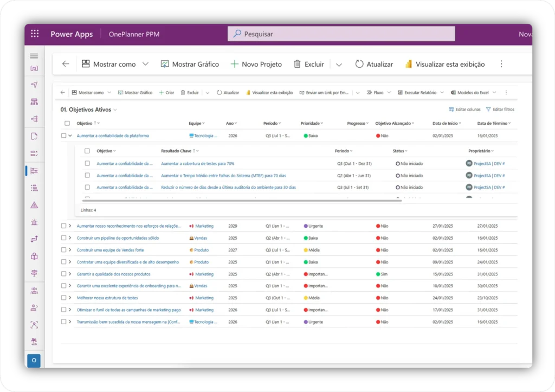Image resolution: width=555 pixels, height=392 pixels.
Task: Click the Excluir trash icon on the top toolbar
Action: (299, 64)
